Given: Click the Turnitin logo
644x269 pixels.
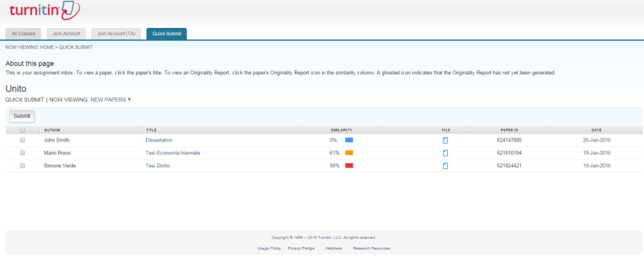Looking at the screenshot, I should coord(44,11).
